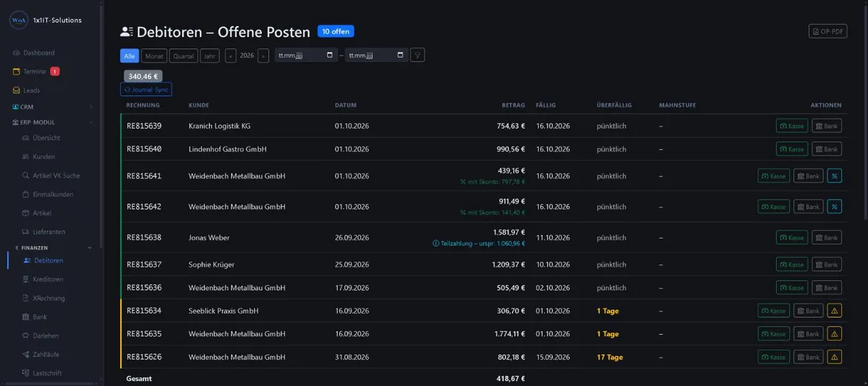The width and height of the screenshot is (868, 386).
Task: Click the 17 Tage overdue label
Action: pos(610,357)
